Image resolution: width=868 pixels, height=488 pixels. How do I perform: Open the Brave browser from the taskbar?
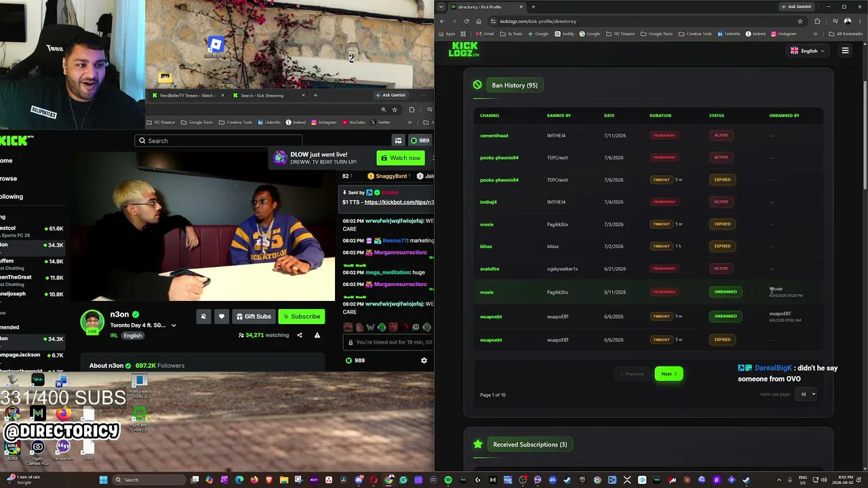(x=269, y=480)
